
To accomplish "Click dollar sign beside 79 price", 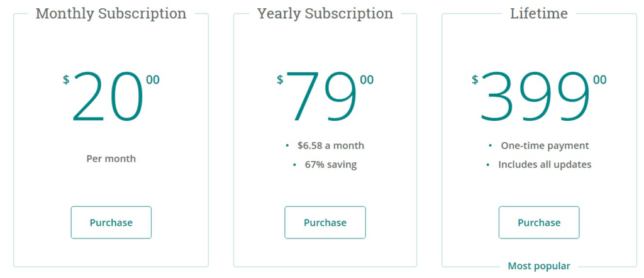I will tap(280, 79).
